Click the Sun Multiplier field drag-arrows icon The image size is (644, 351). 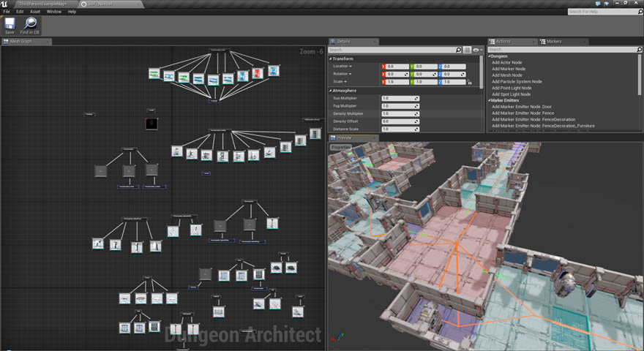point(416,99)
